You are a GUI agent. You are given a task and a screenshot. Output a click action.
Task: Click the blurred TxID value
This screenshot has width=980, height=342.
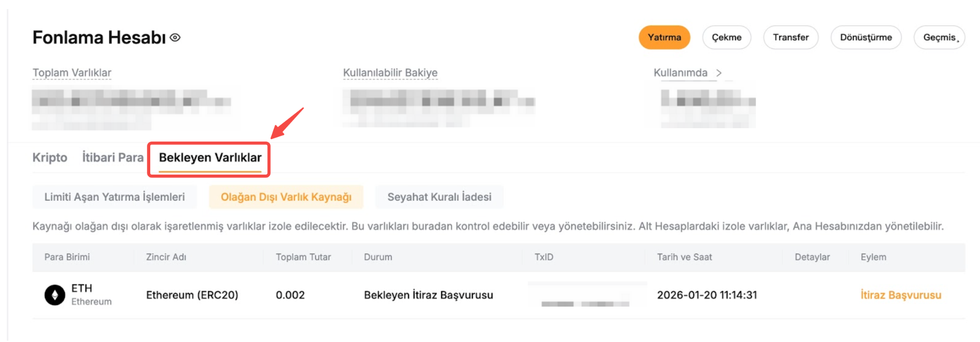[x=585, y=303]
